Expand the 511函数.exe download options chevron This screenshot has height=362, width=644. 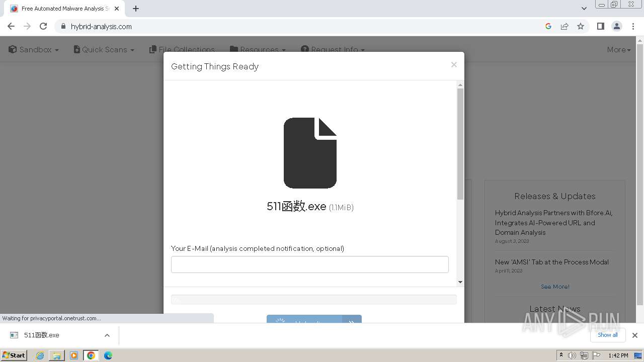[107, 335]
